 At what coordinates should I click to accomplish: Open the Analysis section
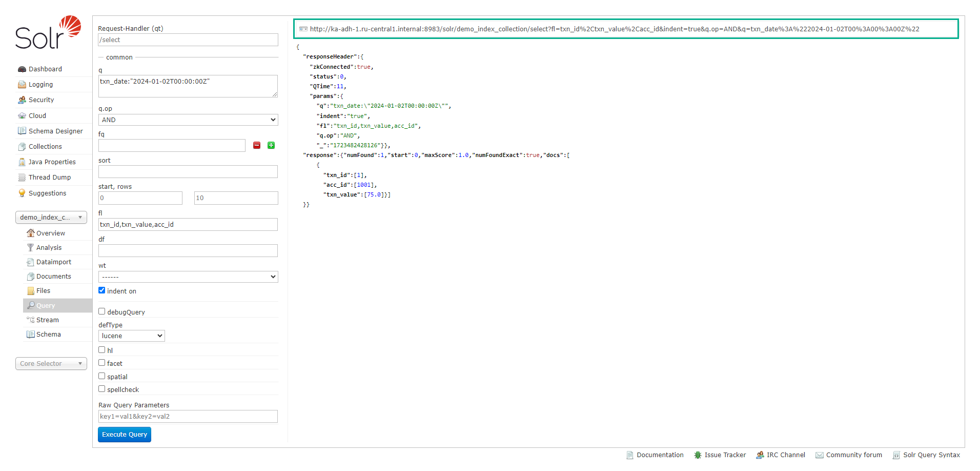tap(49, 248)
